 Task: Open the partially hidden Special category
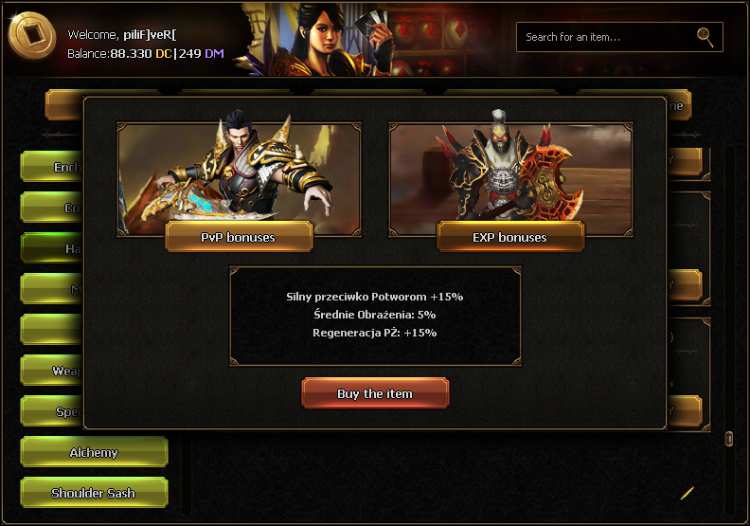(x=52, y=411)
